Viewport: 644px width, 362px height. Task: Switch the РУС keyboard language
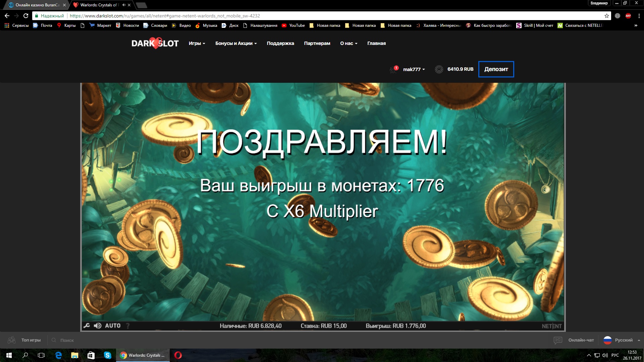pos(615,355)
